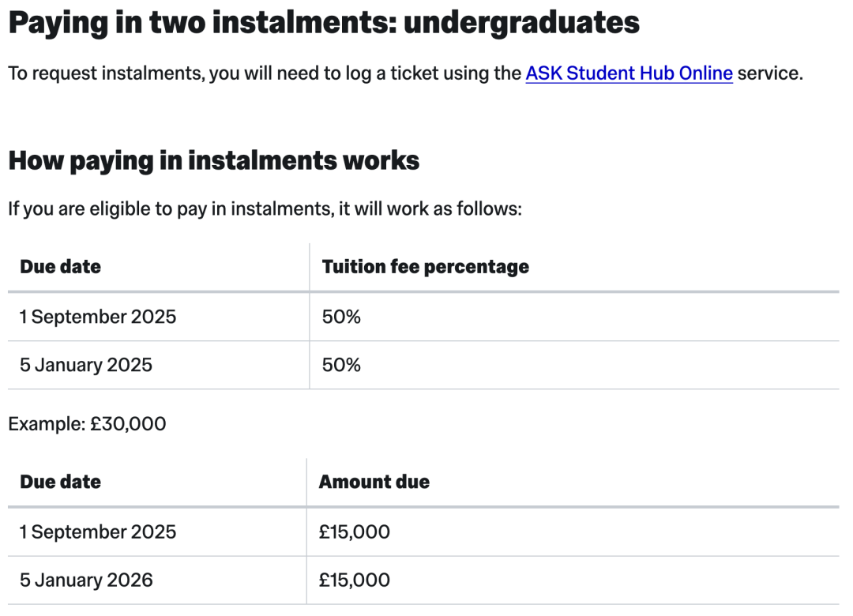Click "Due date" header in the amount table

click(x=61, y=482)
